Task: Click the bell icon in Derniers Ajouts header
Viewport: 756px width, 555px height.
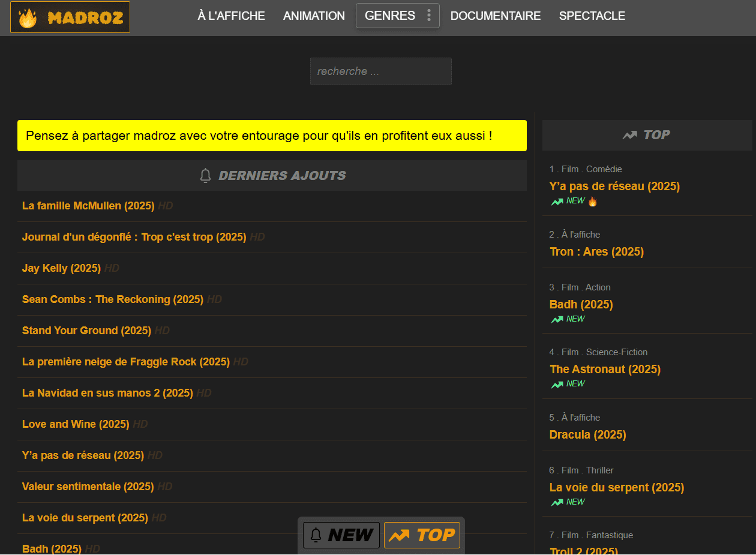Action: coord(205,176)
